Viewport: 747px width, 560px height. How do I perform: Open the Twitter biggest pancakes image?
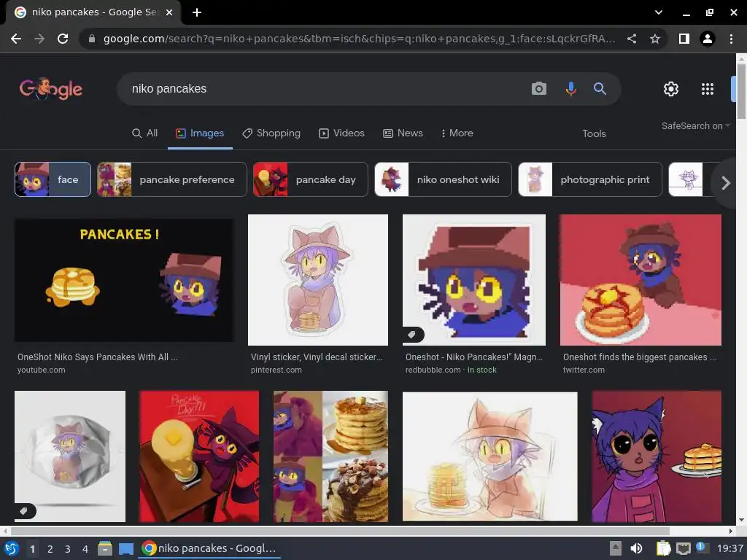coord(640,280)
